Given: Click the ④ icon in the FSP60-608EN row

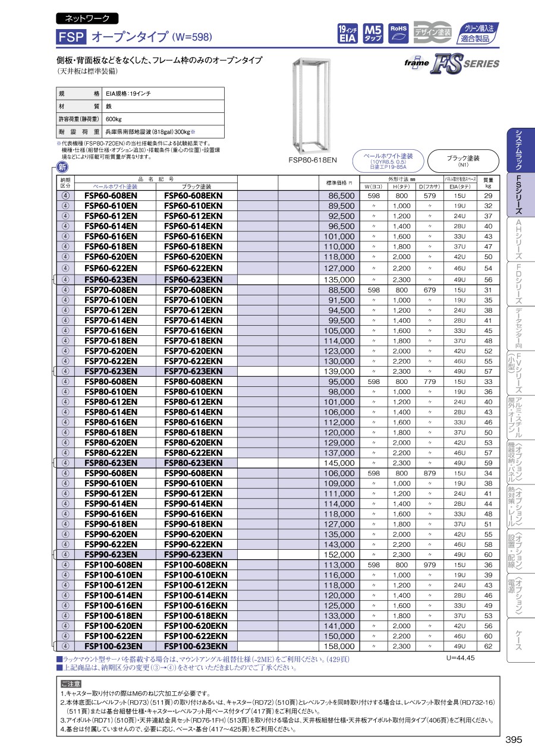Looking at the screenshot, I should click(65, 196).
